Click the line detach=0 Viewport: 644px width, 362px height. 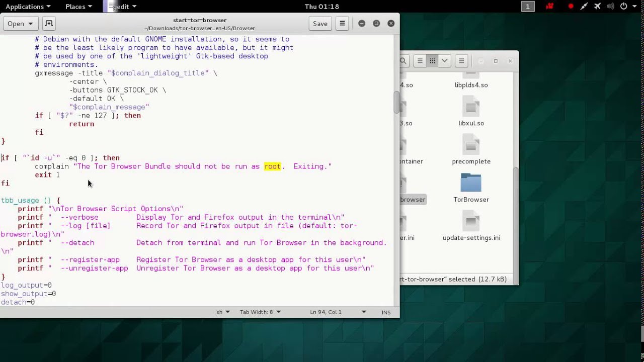[18, 302]
